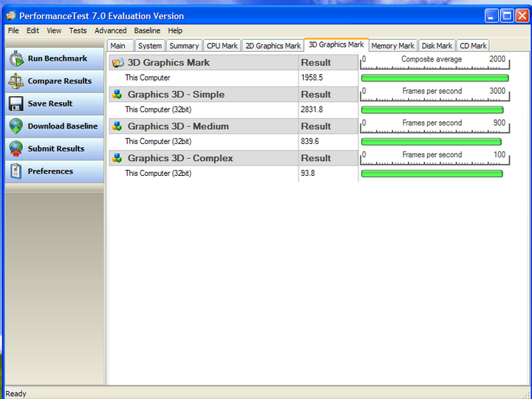Switch to the Disk Mark tab
The height and width of the screenshot is (399, 532).
[x=437, y=46]
